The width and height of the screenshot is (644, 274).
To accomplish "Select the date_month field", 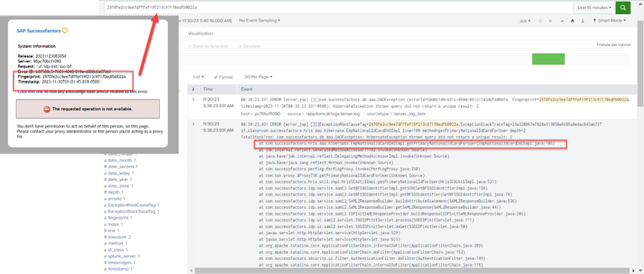I will point(120,160).
